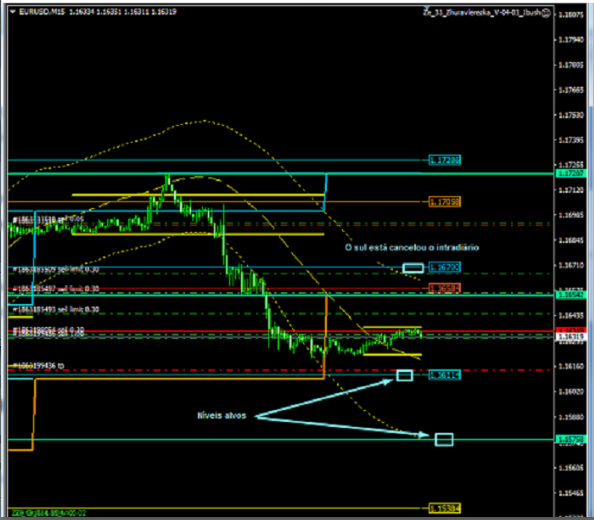Click the 1.16160 price scale value
The width and height of the screenshot is (594, 520).
[x=571, y=366]
